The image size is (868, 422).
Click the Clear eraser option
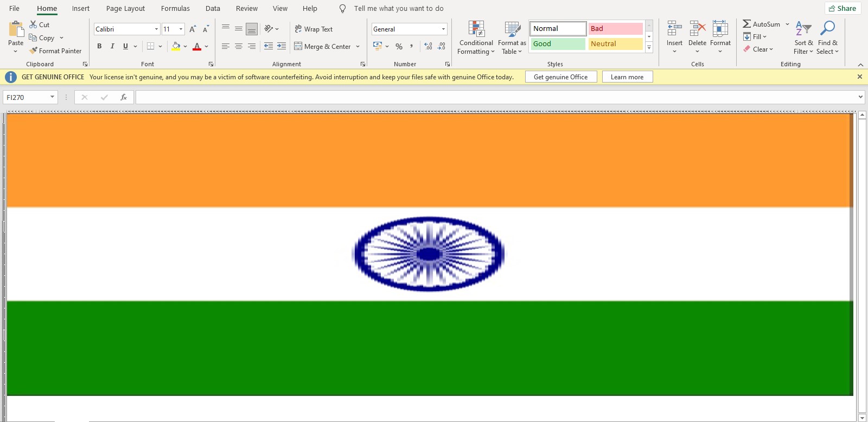pos(758,49)
